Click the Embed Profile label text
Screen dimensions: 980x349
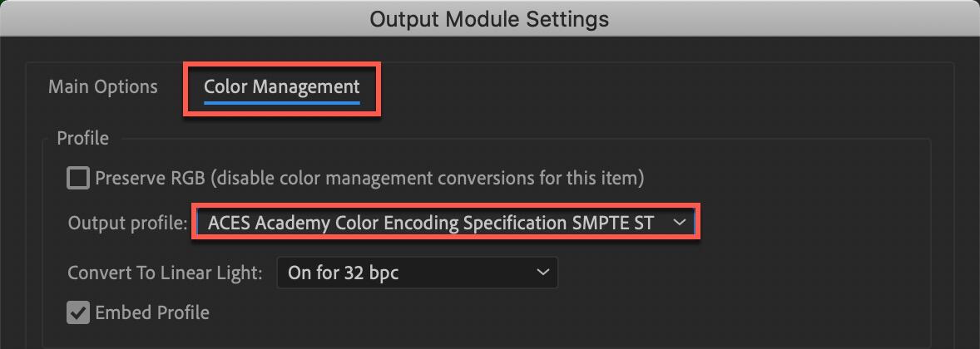(152, 313)
